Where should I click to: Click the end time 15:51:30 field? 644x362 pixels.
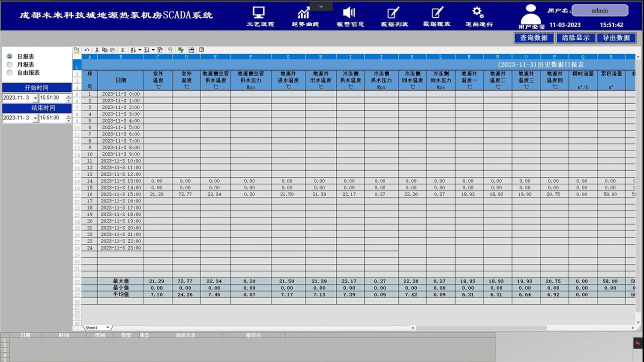coord(52,118)
